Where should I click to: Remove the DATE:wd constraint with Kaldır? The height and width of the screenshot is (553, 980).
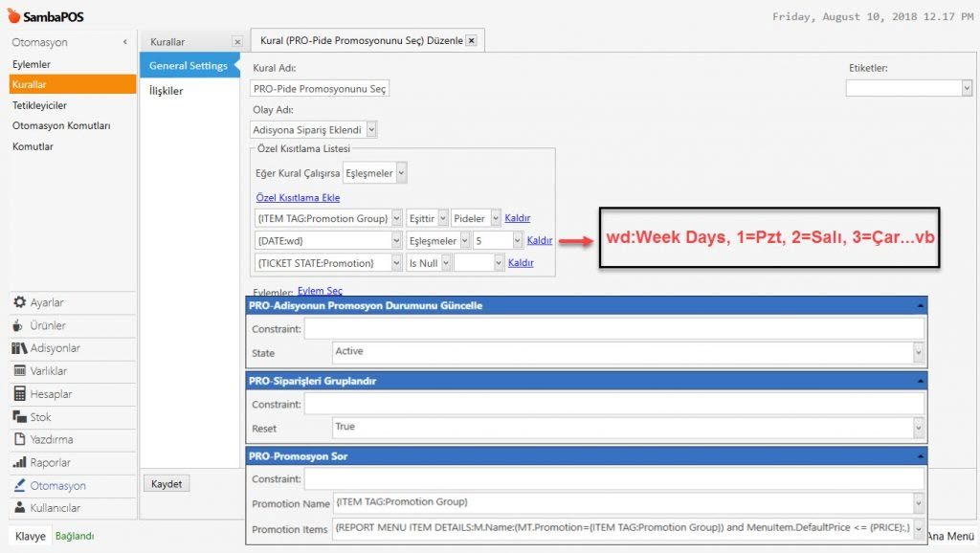[x=540, y=240]
